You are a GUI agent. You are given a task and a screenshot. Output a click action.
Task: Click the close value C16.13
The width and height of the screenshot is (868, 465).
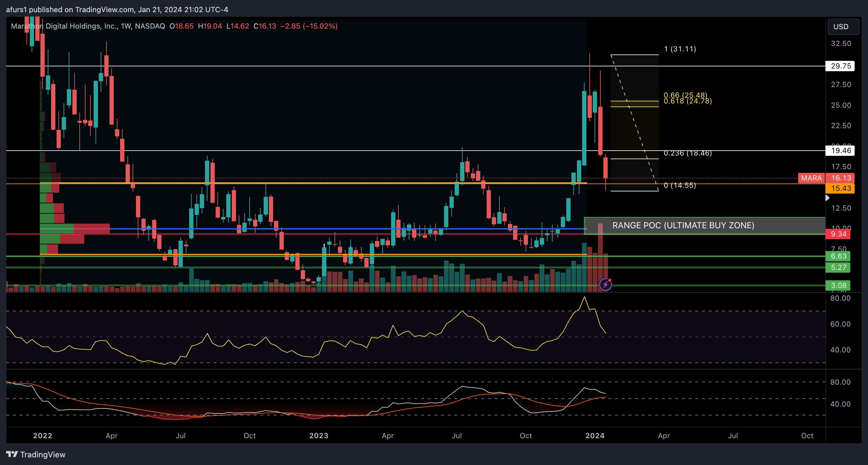pos(265,26)
